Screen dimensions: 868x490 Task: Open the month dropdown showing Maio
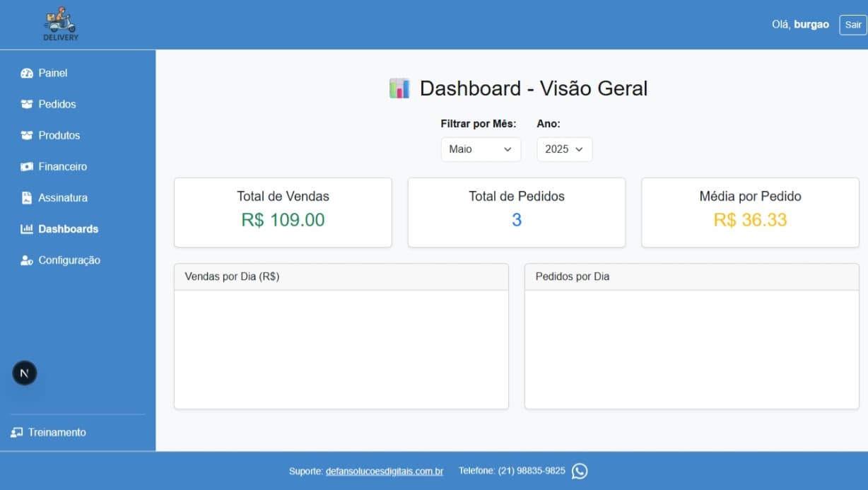[481, 149]
